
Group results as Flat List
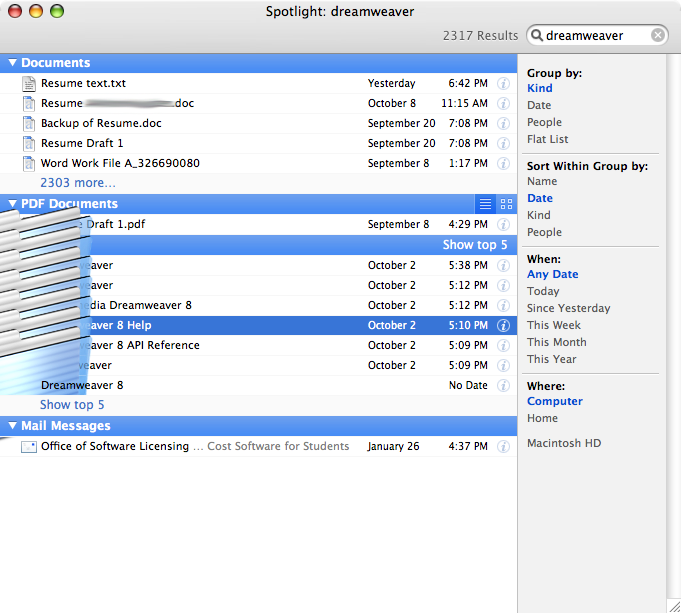[548, 139]
